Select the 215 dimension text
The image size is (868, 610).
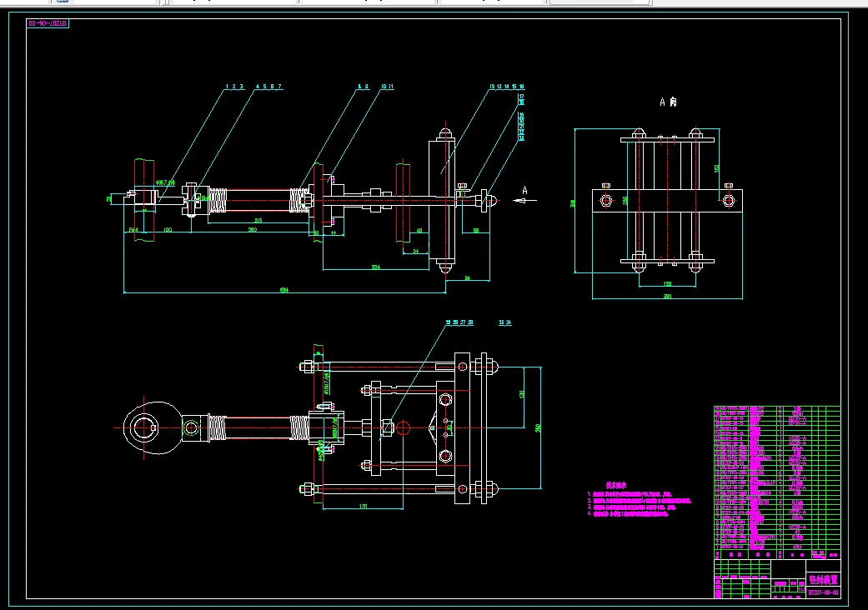click(x=258, y=221)
